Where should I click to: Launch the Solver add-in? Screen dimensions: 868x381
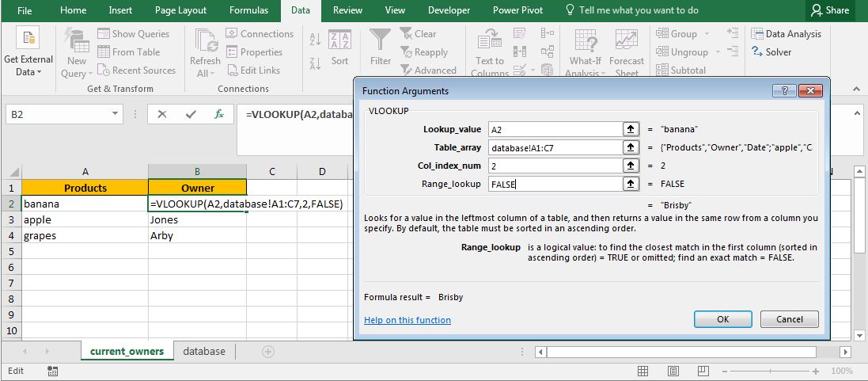[x=771, y=52]
